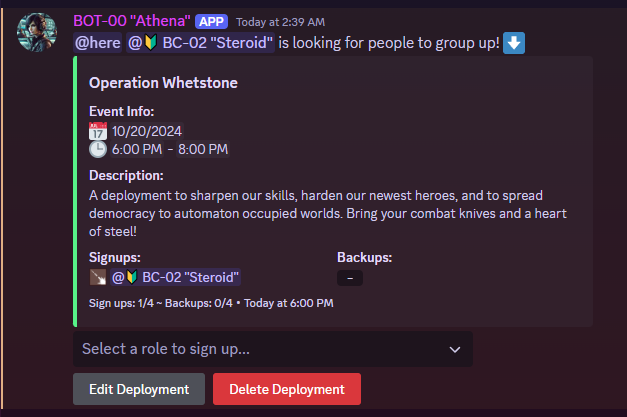Click the 8:00 PM end time tag

tap(203, 149)
